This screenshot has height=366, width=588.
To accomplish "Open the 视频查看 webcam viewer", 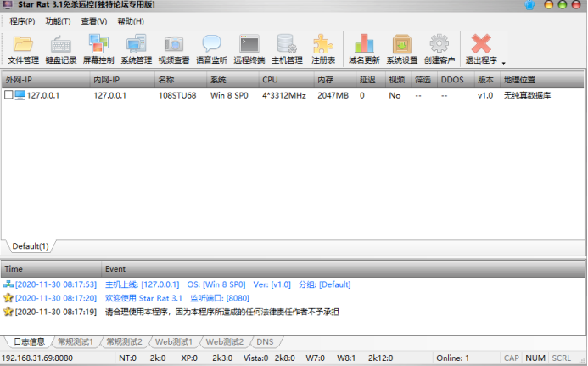I will (174, 49).
